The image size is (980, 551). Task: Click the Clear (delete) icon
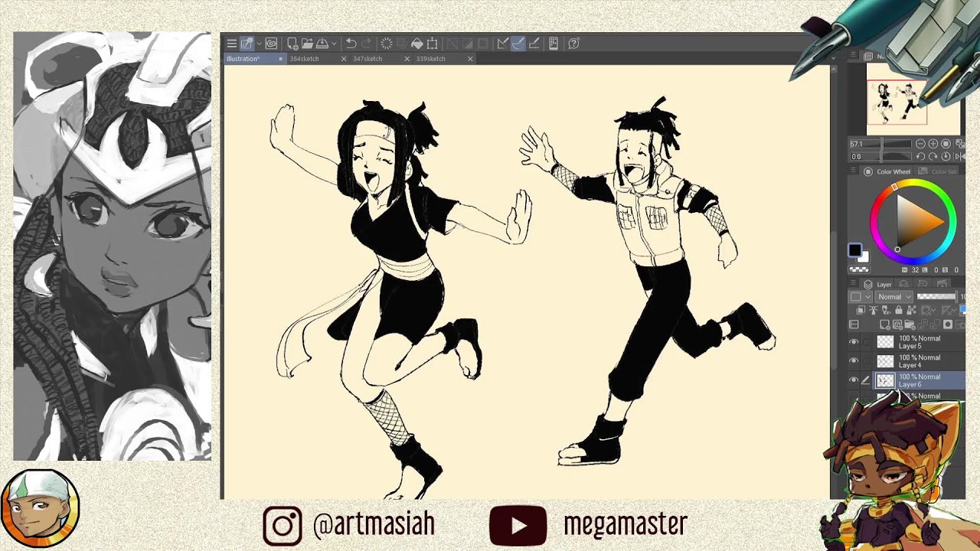pyautogui.click(x=386, y=44)
